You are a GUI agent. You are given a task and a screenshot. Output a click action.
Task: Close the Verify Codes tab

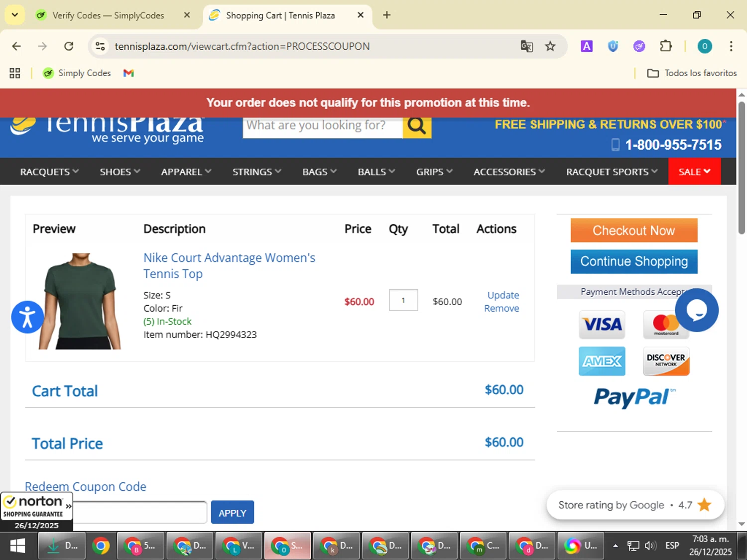point(187,15)
